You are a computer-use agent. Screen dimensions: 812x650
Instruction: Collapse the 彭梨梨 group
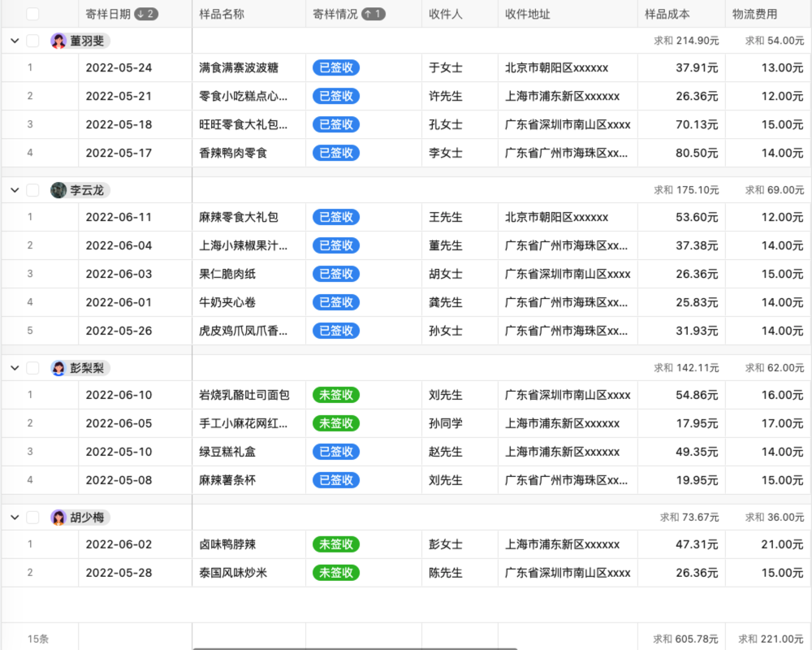[x=13, y=367]
